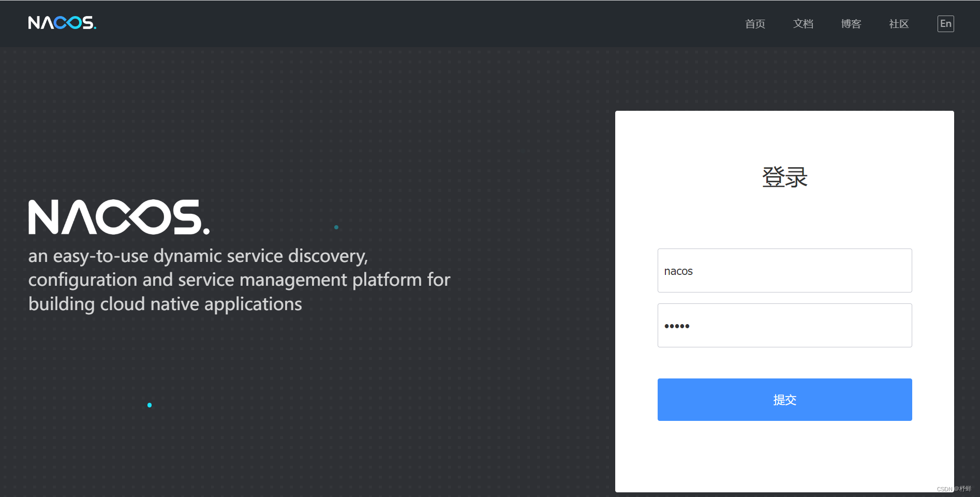This screenshot has height=497, width=980.
Task: Click the tagline "building cloud native applications"
Action: [165, 304]
